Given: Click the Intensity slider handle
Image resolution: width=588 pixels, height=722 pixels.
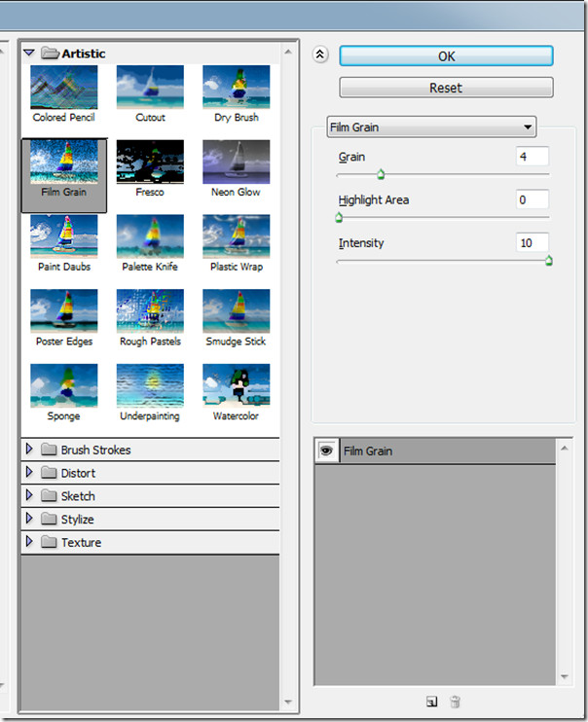Looking at the screenshot, I should [549, 261].
